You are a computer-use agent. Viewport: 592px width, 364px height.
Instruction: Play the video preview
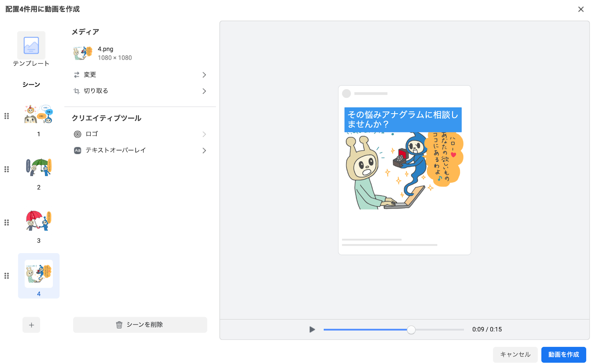(312, 330)
